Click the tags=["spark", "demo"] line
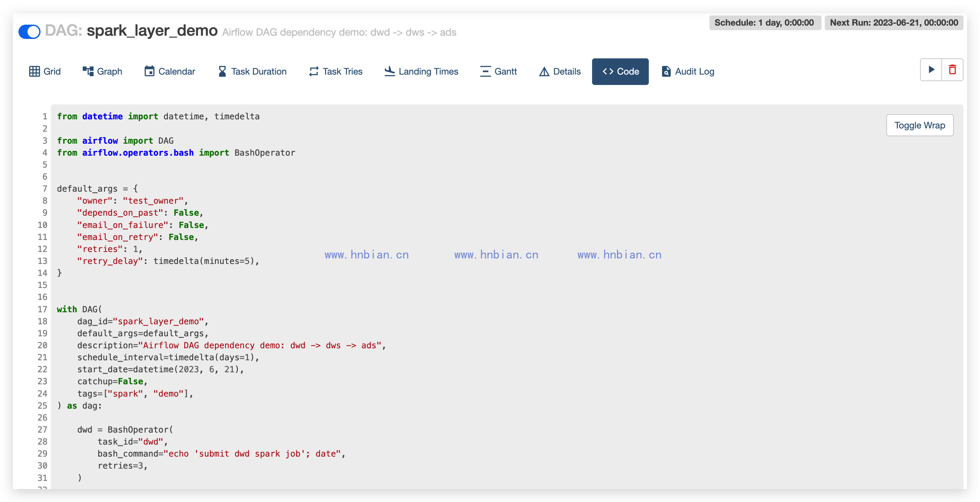Image resolution: width=980 pixels, height=502 pixels. coord(135,394)
